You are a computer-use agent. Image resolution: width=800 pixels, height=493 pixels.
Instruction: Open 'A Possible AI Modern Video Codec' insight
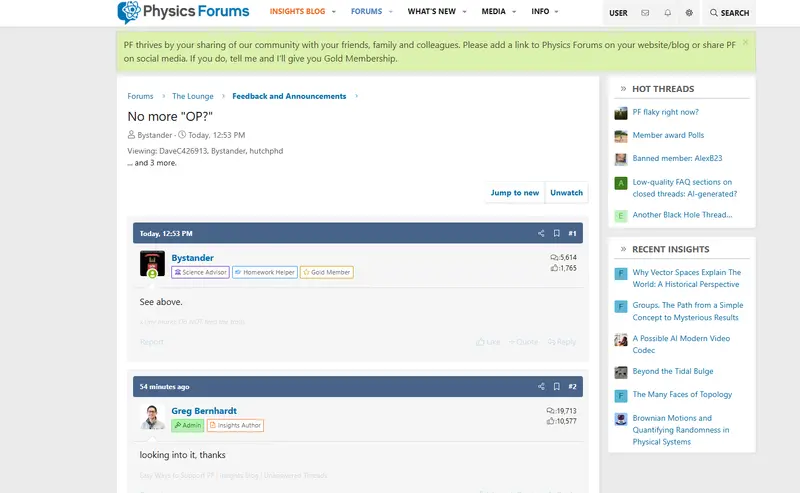[x=681, y=344]
